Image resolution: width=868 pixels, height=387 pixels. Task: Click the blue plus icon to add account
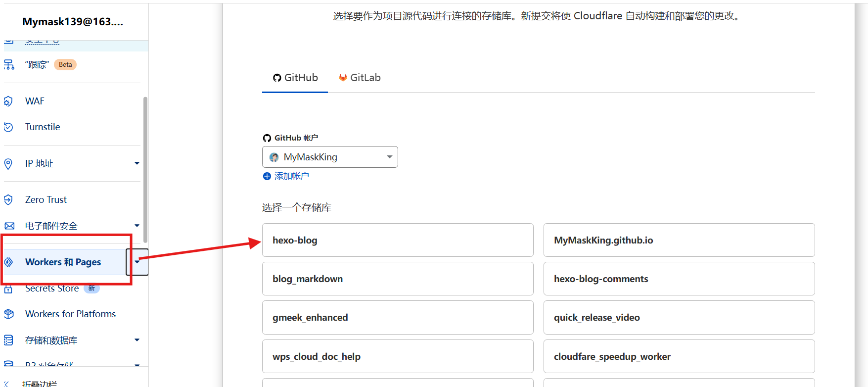(x=267, y=176)
